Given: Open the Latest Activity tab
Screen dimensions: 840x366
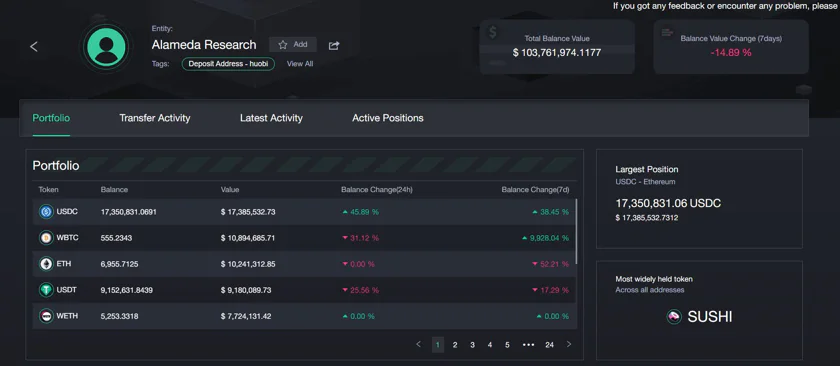Looking at the screenshot, I should (x=271, y=118).
